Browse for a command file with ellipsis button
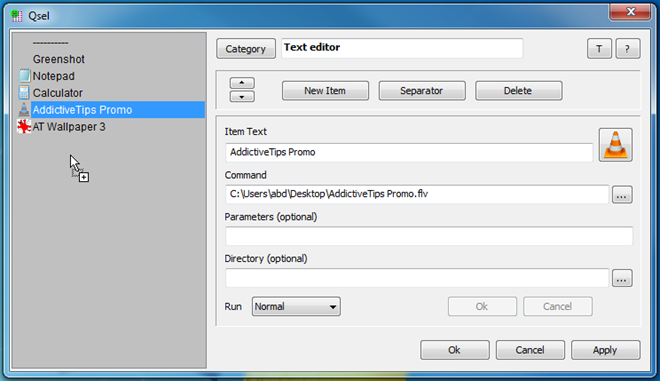The image size is (660, 381). (622, 195)
